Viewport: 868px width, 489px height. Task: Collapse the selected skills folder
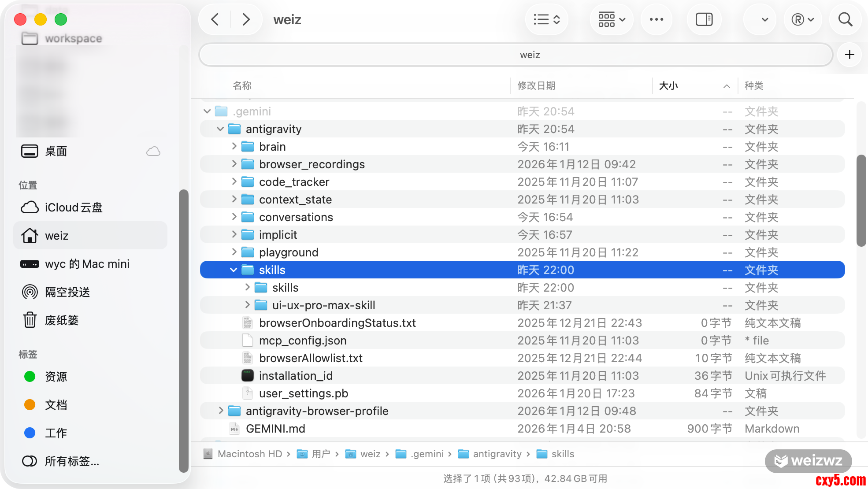pos(234,270)
